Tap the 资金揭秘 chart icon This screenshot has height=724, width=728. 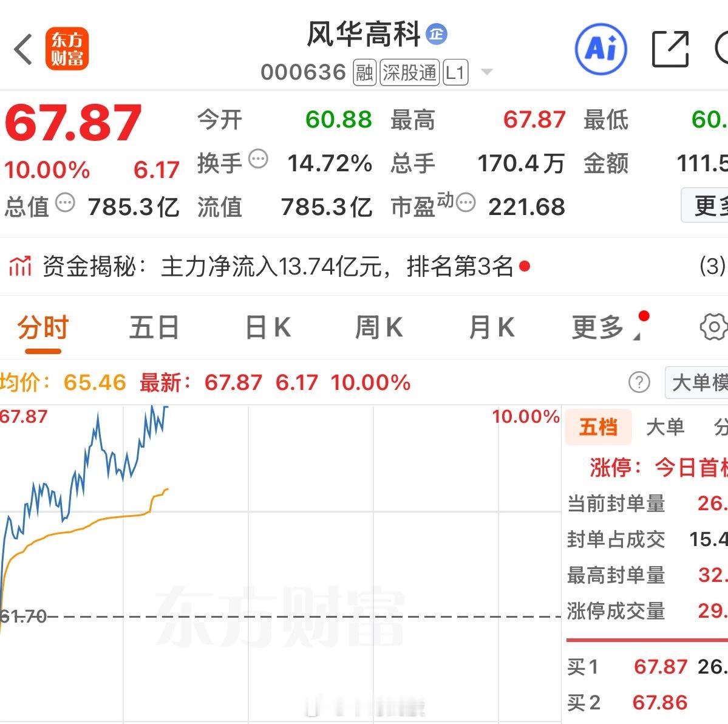tap(19, 267)
